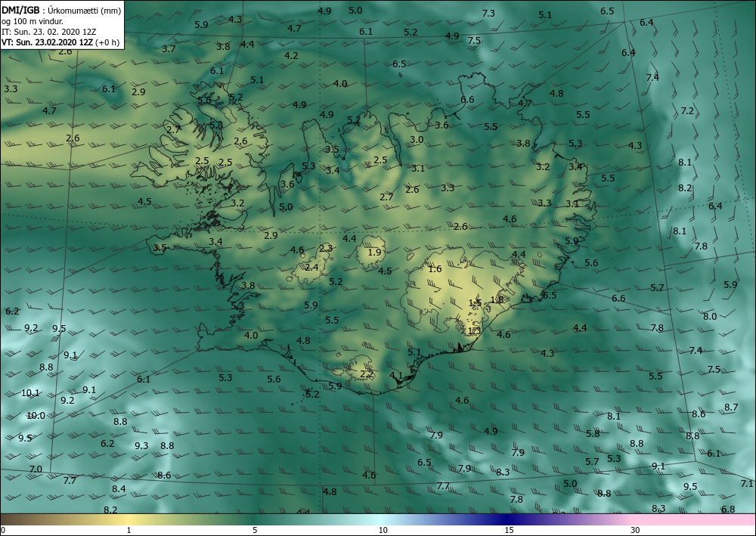Click the 2.2 value inside Mýrdalsjökull outline
The height and width of the screenshot is (536, 756).
tap(367, 374)
